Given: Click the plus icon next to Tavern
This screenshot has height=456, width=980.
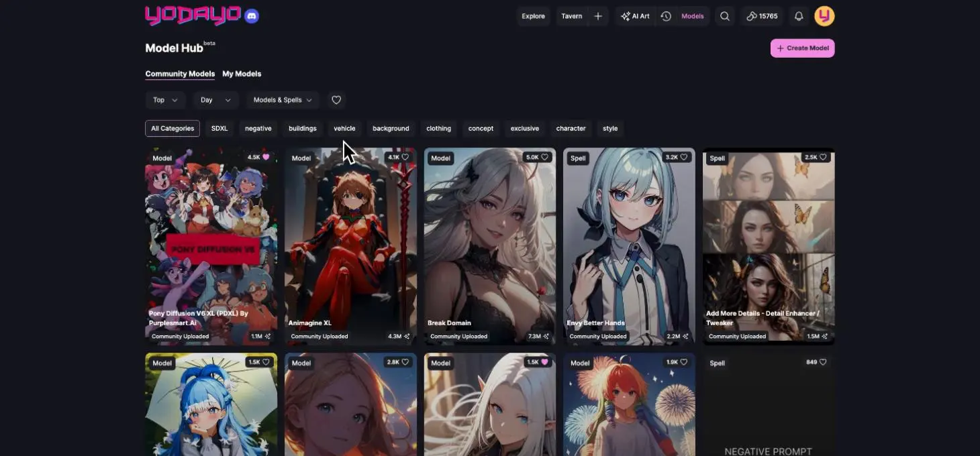Looking at the screenshot, I should pos(598,16).
